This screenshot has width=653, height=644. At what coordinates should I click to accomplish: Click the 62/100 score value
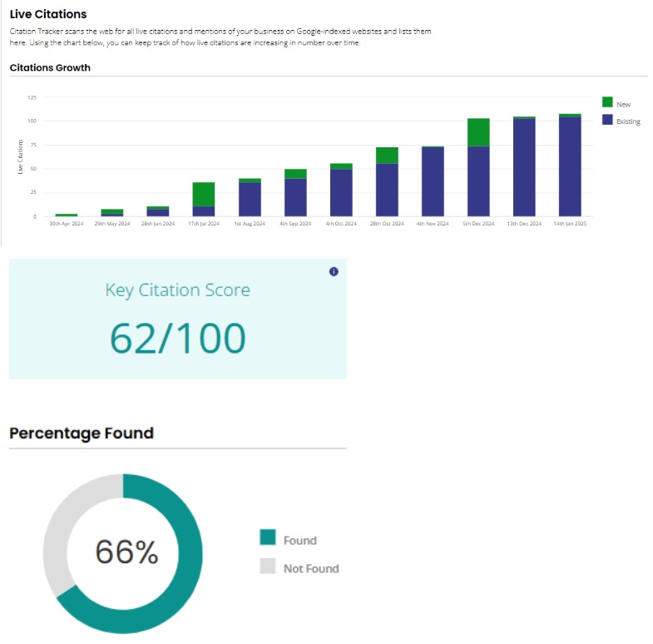(178, 338)
